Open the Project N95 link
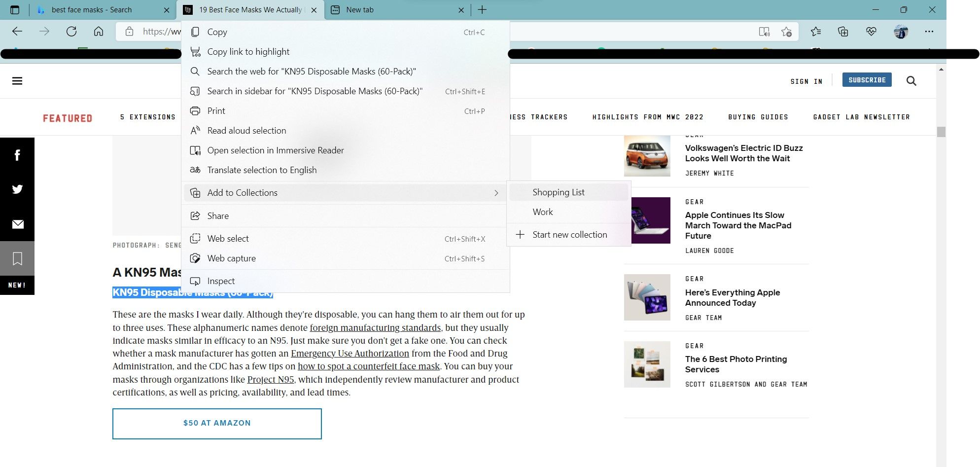Image resolution: width=980 pixels, height=467 pixels. pyautogui.click(x=271, y=380)
